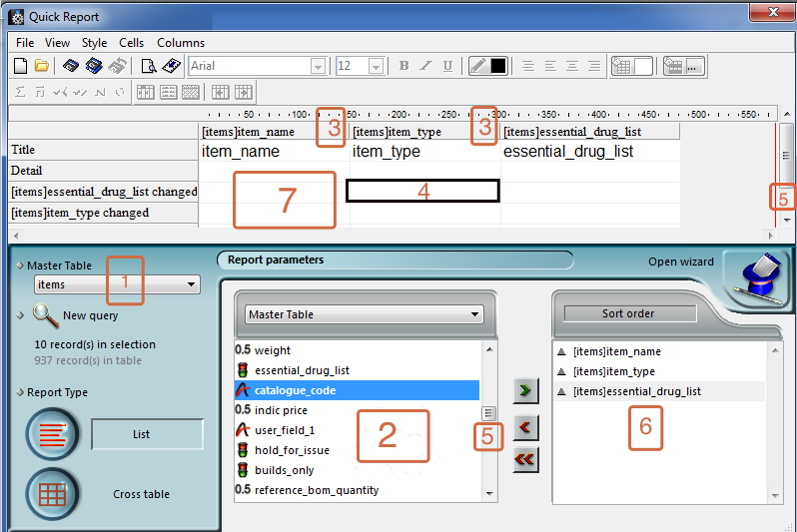
Task: Open the font size 12 dropdown
Action: click(376, 66)
